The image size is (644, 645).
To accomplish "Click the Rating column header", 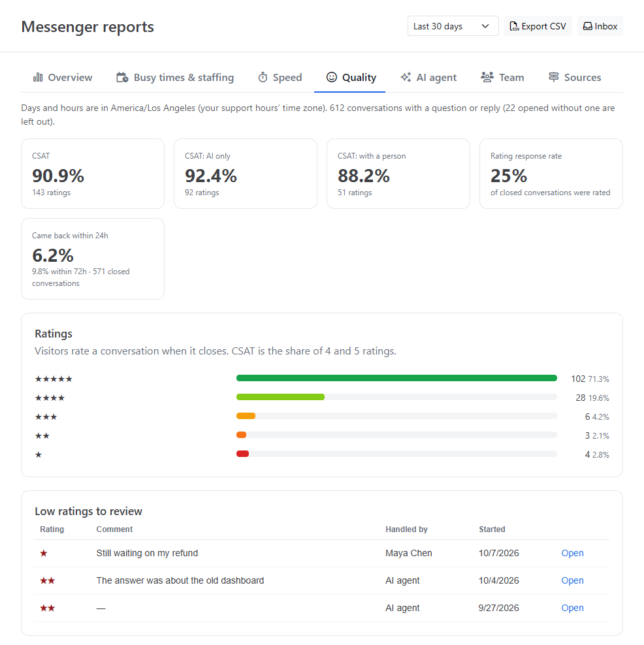I will [x=52, y=529].
